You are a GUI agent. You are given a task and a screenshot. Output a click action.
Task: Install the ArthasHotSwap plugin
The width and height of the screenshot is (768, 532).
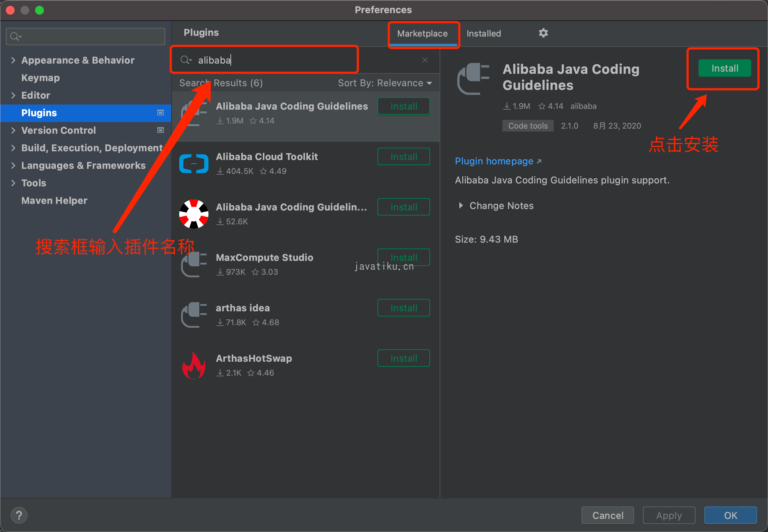(x=403, y=358)
